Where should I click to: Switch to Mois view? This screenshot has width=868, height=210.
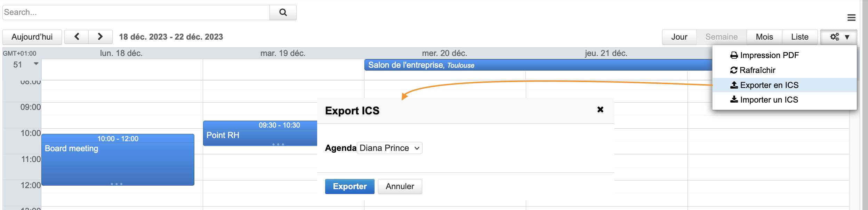point(764,37)
